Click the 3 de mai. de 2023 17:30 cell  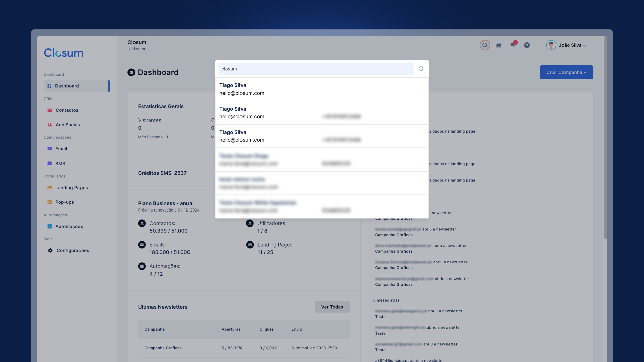click(314, 348)
